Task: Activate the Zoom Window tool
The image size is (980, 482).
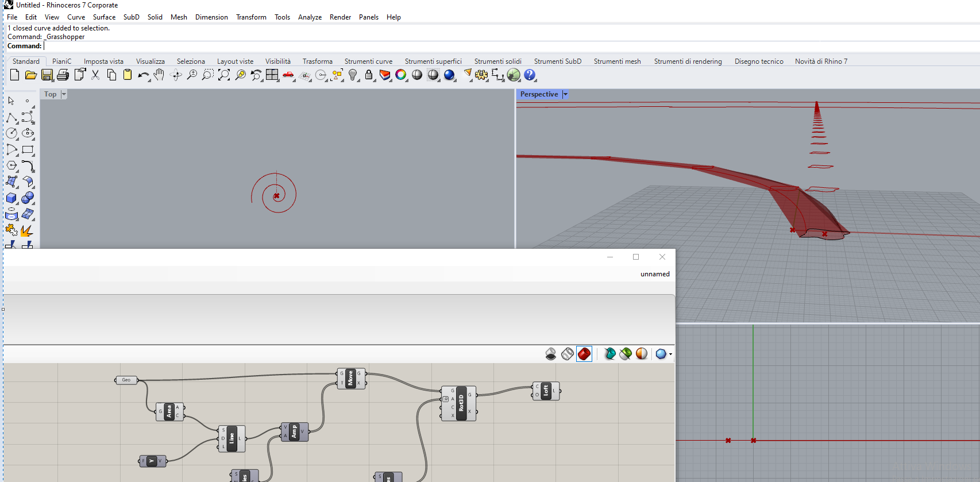Action: (208, 75)
